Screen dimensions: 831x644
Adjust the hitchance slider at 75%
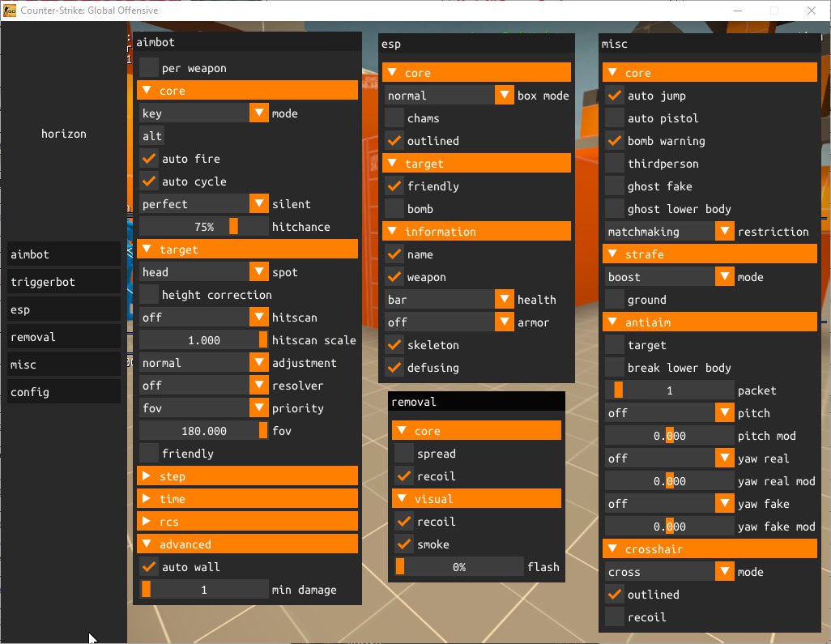point(204,227)
